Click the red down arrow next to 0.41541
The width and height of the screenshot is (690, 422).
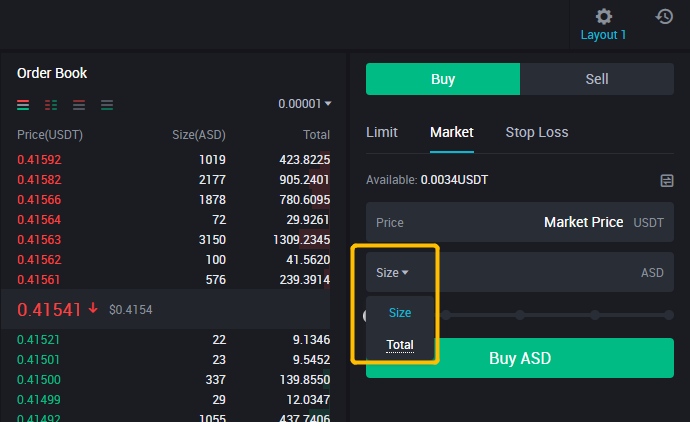click(x=94, y=309)
